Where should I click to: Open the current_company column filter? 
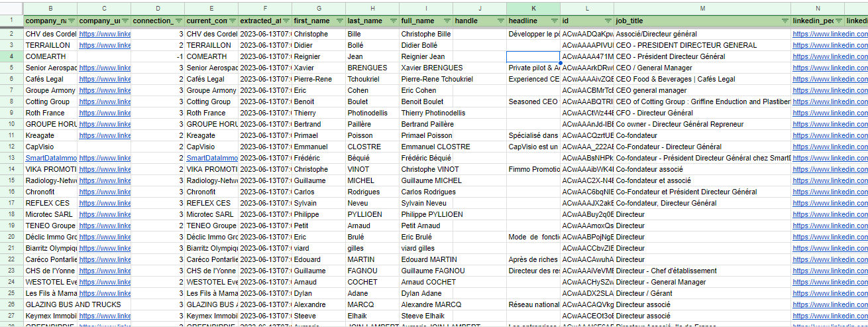tap(233, 21)
